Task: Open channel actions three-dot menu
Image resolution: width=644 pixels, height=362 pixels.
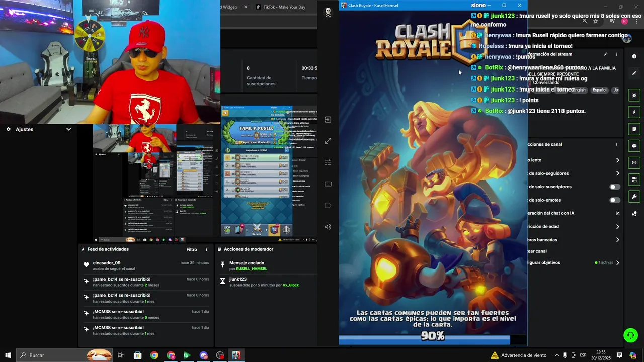Action: (x=616, y=145)
